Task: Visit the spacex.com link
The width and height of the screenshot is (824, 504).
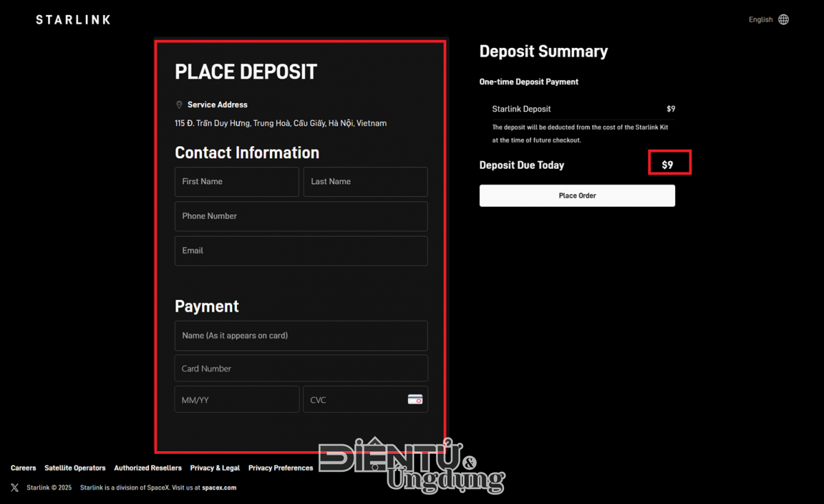Action: (219, 488)
